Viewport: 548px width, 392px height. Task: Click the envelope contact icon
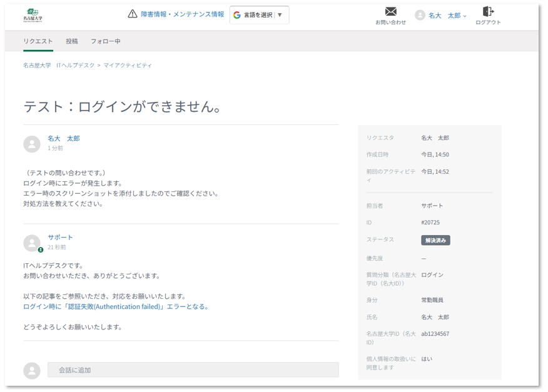click(x=390, y=11)
